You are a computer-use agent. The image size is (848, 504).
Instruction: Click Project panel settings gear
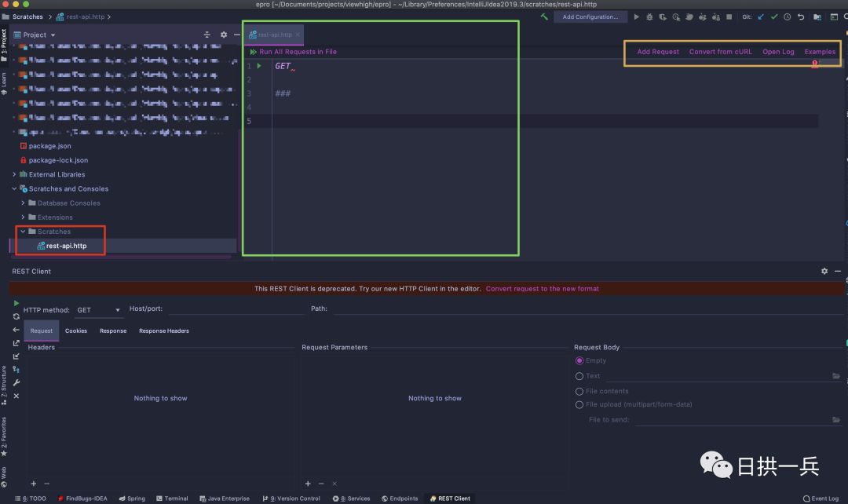click(x=224, y=35)
